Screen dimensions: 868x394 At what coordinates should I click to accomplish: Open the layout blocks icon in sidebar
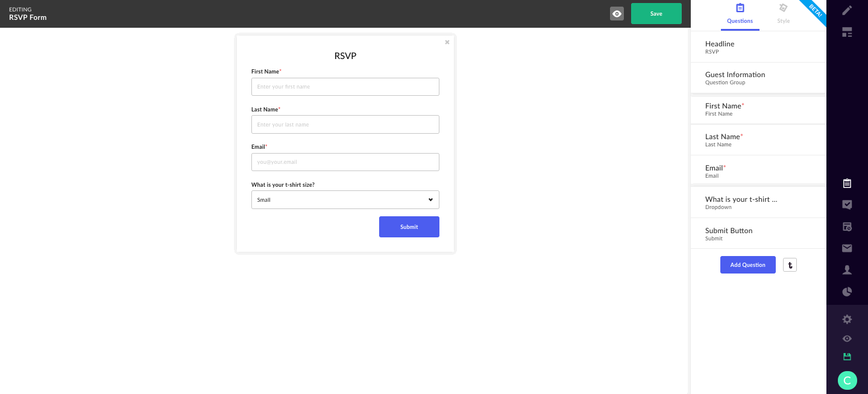pyautogui.click(x=847, y=32)
